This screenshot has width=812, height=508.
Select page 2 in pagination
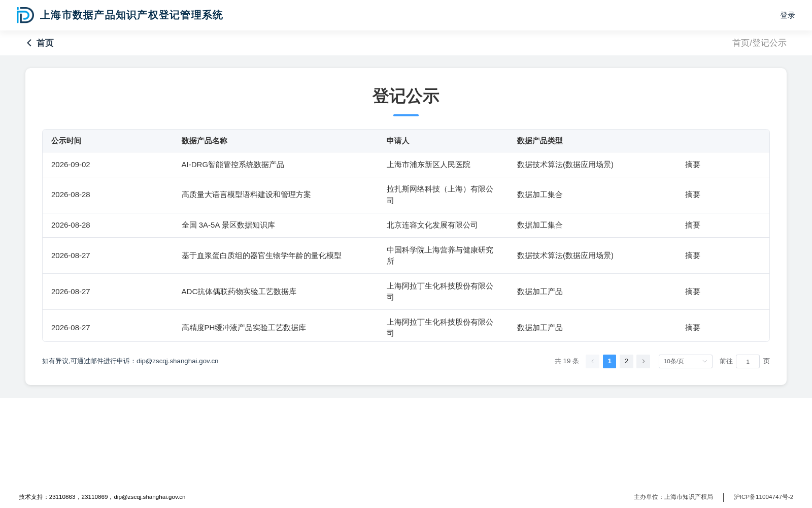(626, 361)
